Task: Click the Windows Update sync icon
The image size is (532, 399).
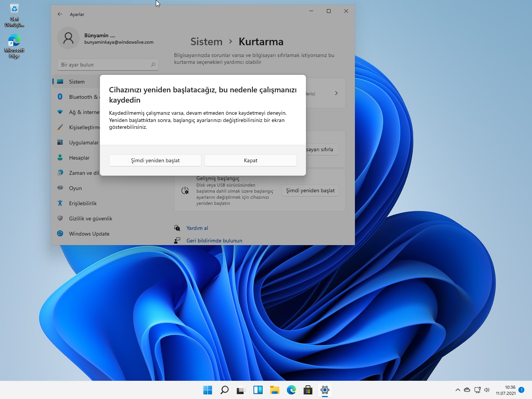Action: (x=60, y=233)
